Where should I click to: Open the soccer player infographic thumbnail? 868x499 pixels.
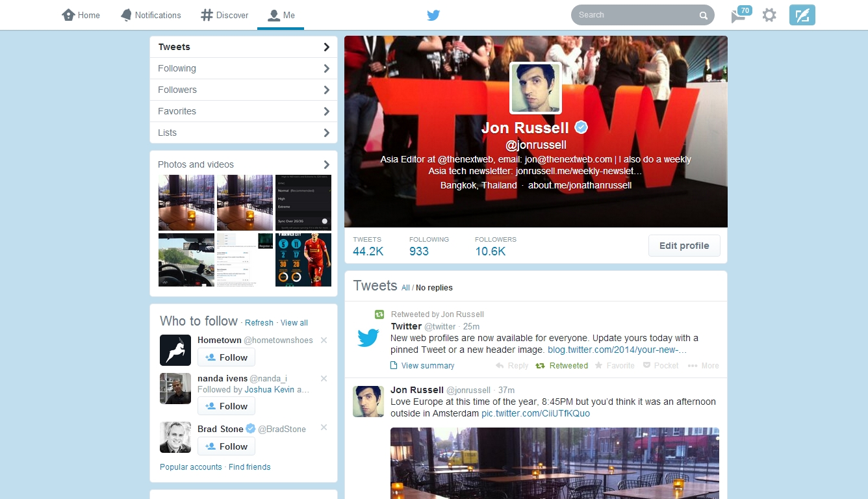(303, 260)
